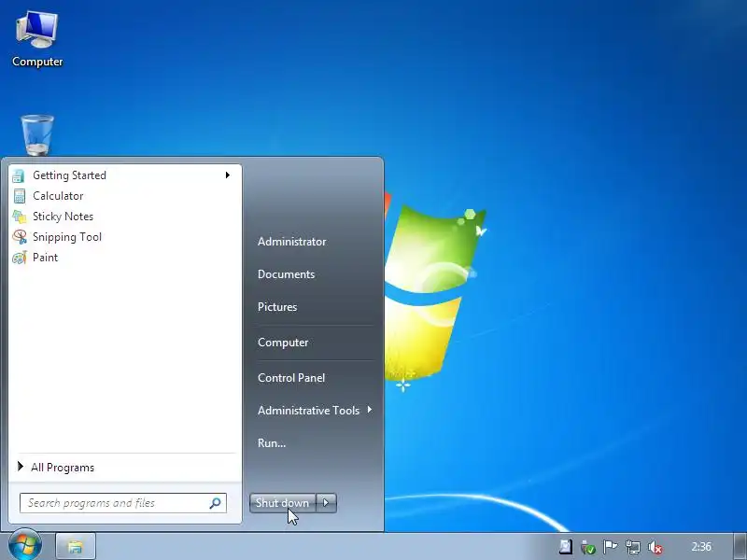Click the Getting Started label
This screenshot has width=747, height=560.
coord(69,175)
